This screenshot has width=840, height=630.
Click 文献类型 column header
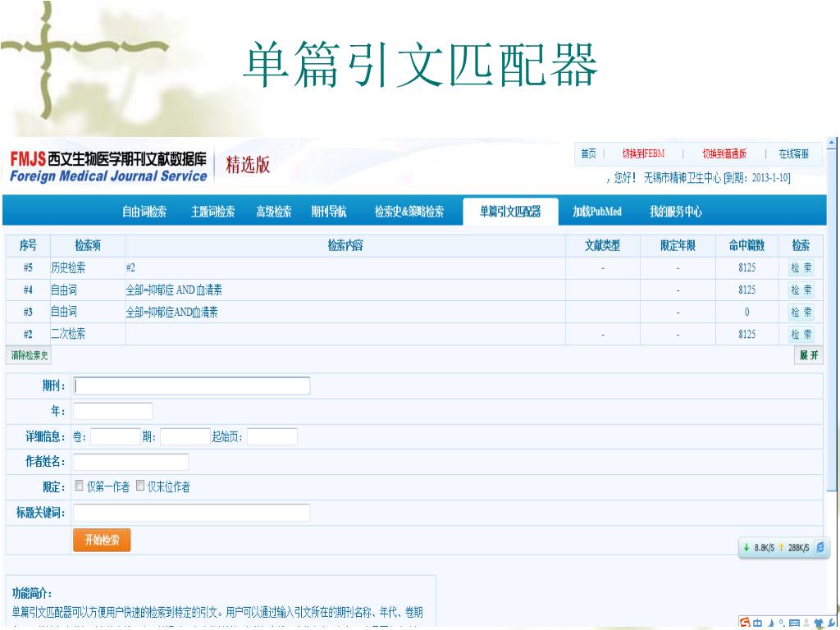[x=603, y=245]
